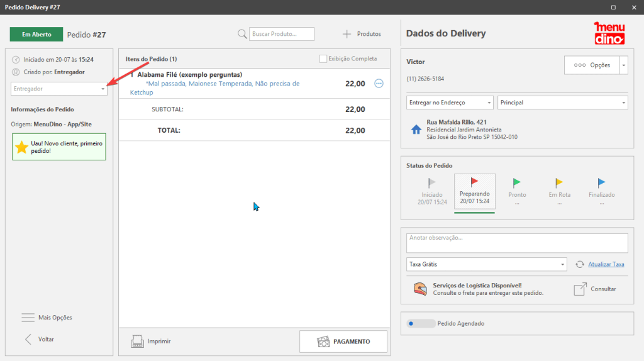Click the external link icon beside Consultar
Viewport: 644px width, 361px height.
580,289
